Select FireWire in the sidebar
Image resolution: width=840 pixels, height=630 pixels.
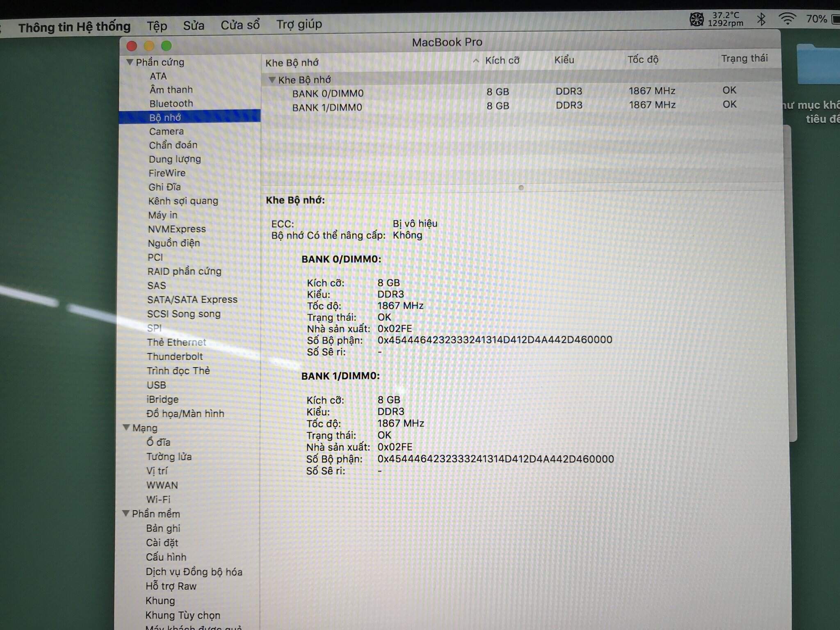pos(167,173)
